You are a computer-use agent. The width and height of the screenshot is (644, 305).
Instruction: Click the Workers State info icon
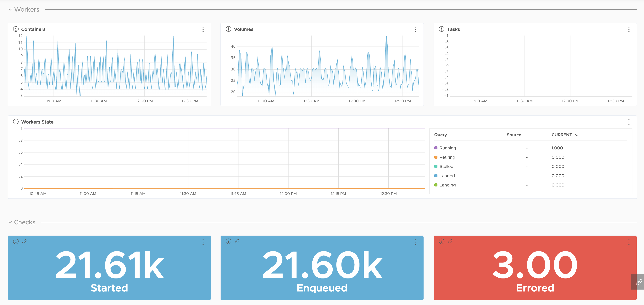pos(16,122)
